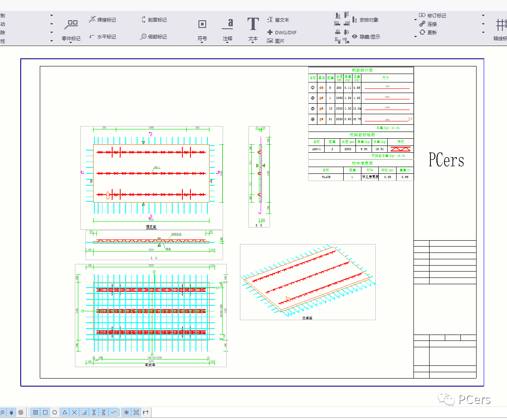Select the red truss symbol in table
This screenshot has width=507, height=420.
pyautogui.click(x=400, y=149)
